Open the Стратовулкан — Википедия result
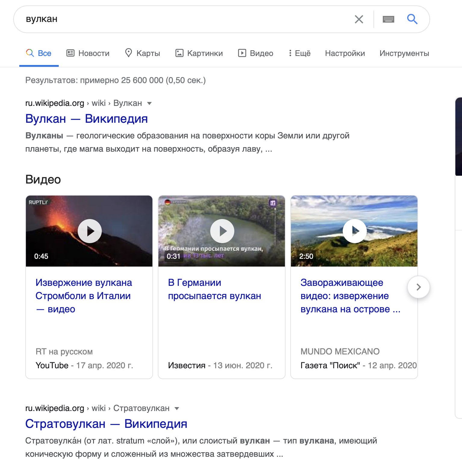The width and height of the screenshot is (462, 476). click(106, 424)
